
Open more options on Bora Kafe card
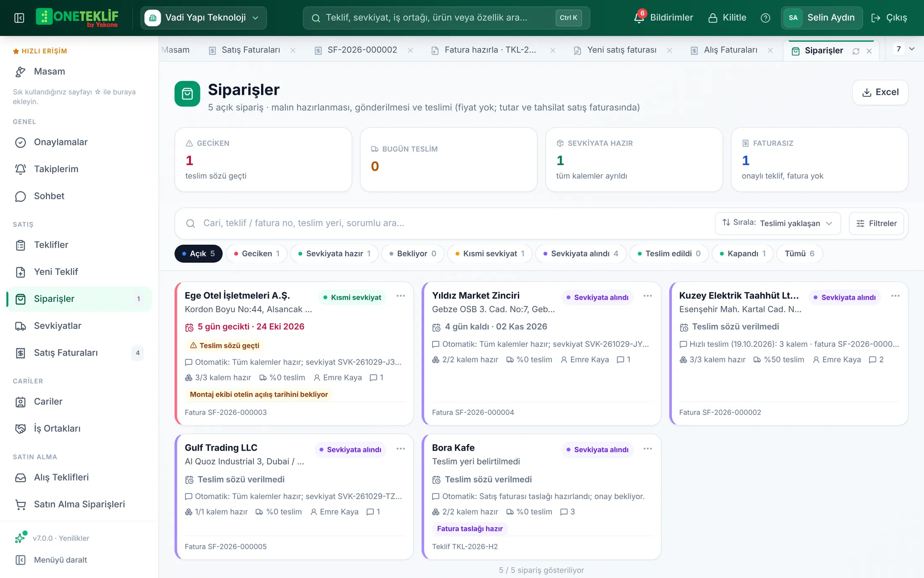pyautogui.click(x=648, y=449)
